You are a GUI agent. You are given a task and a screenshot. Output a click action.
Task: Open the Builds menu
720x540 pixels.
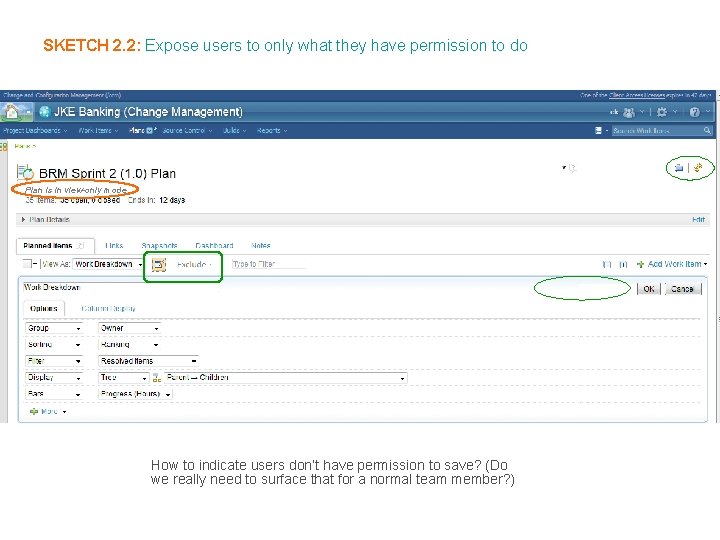click(x=235, y=131)
